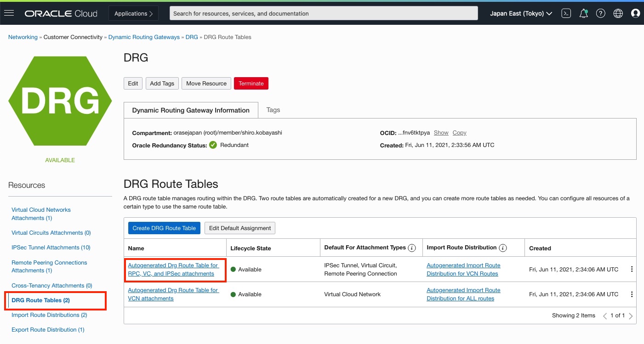Show the full DRG OCID
This screenshot has height=344, width=644.
tap(441, 132)
